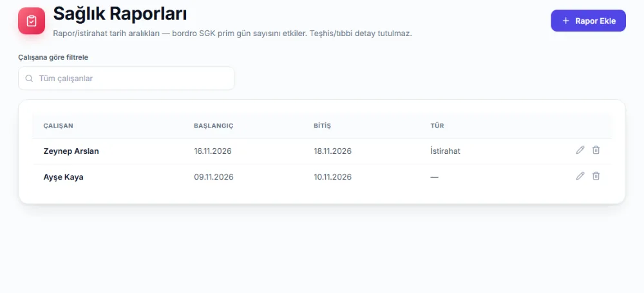The width and height of the screenshot is (644, 293).
Task: Click the red clipboard page icon
Action: pos(32,21)
